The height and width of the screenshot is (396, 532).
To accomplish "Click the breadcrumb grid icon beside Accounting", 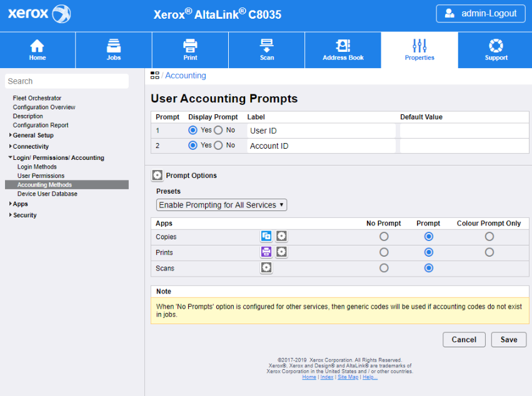I will click(154, 76).
